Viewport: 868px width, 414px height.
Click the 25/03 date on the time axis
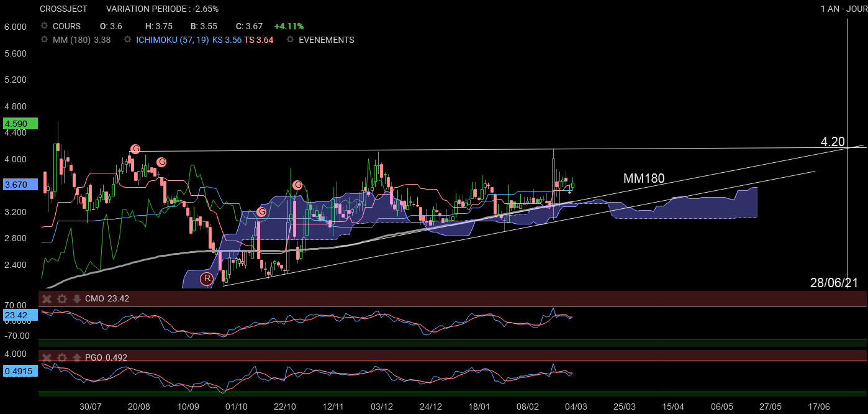(625, 407)
